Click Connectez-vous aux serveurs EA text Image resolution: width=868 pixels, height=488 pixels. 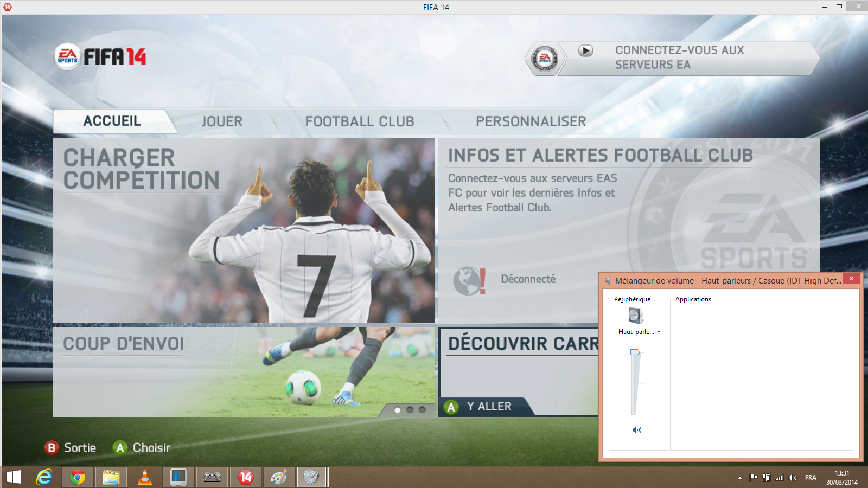680,57
